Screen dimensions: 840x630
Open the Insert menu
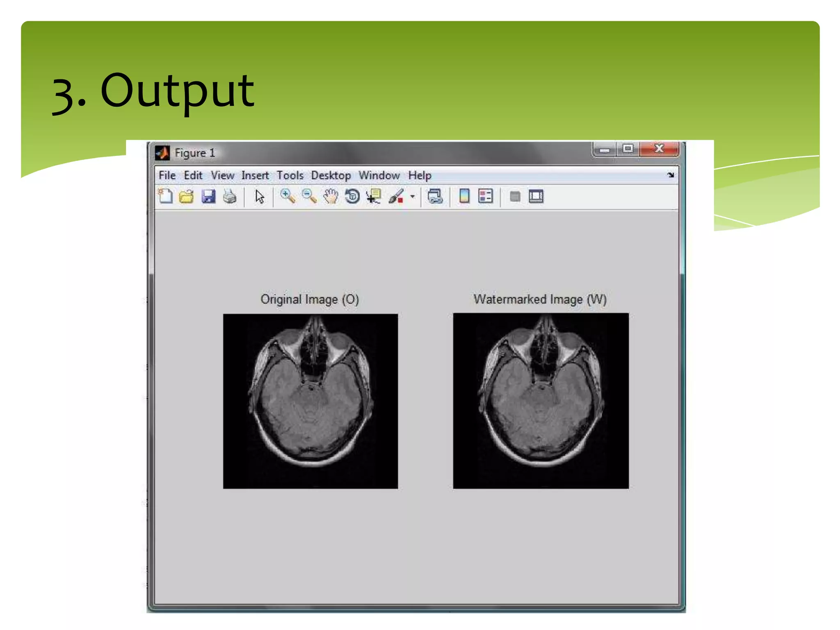(x=255, y=176)
